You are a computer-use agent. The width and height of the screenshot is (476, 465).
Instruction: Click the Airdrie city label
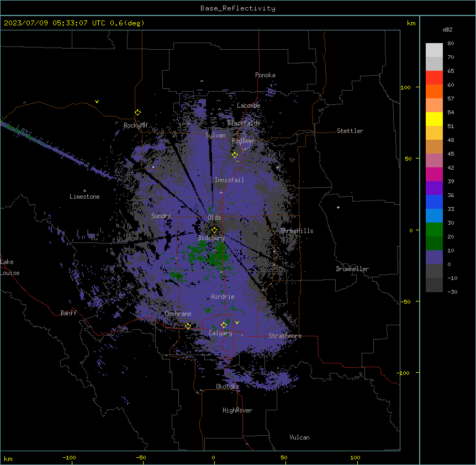pos(223,297)
